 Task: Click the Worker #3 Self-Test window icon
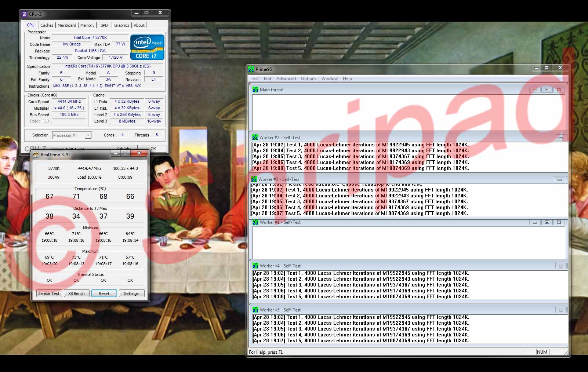pyautogui.click(x=254, y=179)
